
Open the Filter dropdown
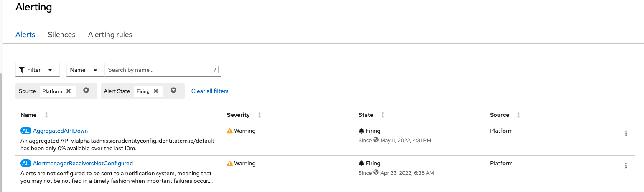[37, 70]
